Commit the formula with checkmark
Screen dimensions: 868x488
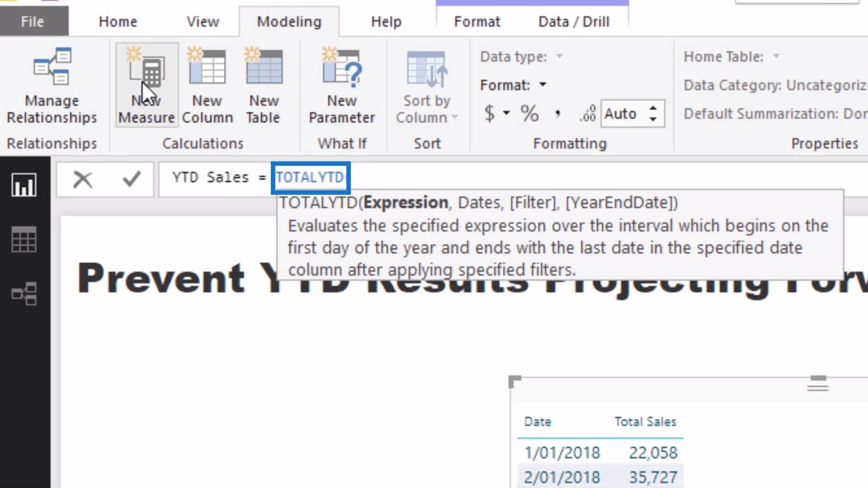pos(131,179)
